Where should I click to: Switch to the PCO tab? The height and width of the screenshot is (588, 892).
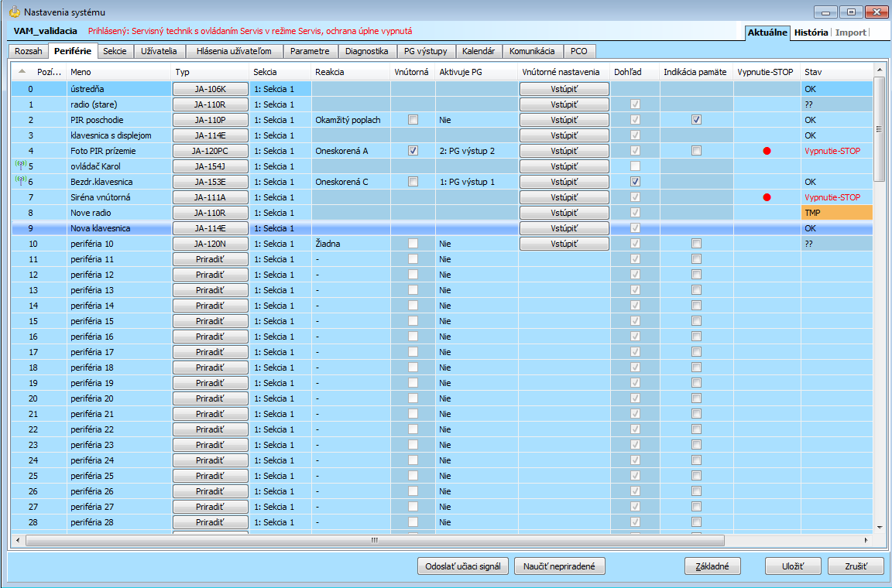[579, 51]
